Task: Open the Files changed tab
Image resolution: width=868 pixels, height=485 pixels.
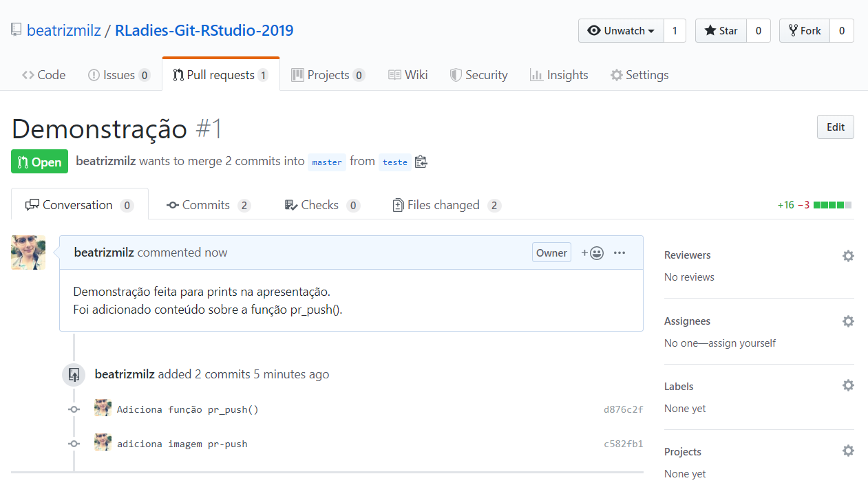Action: (x=447, y=205)
